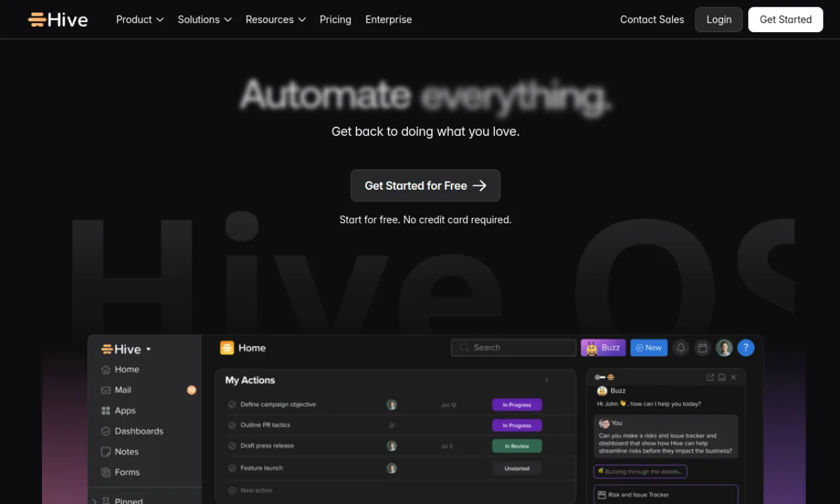This screenshot has width=840, height=504.
Task: Click the My Actions three-dot menu
Action: 547,380
